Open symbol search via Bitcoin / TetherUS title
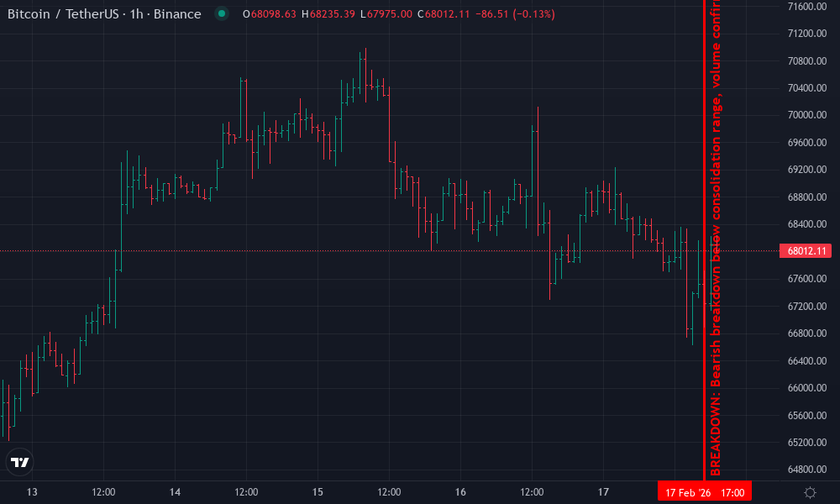This screenshot has height=504, width=840. coord(63,13)
